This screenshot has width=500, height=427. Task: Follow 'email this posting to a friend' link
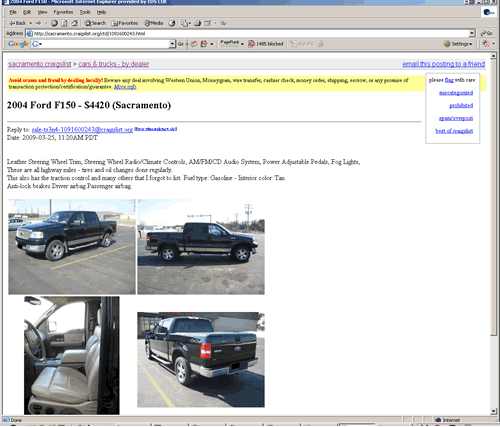tap(444, 64)
